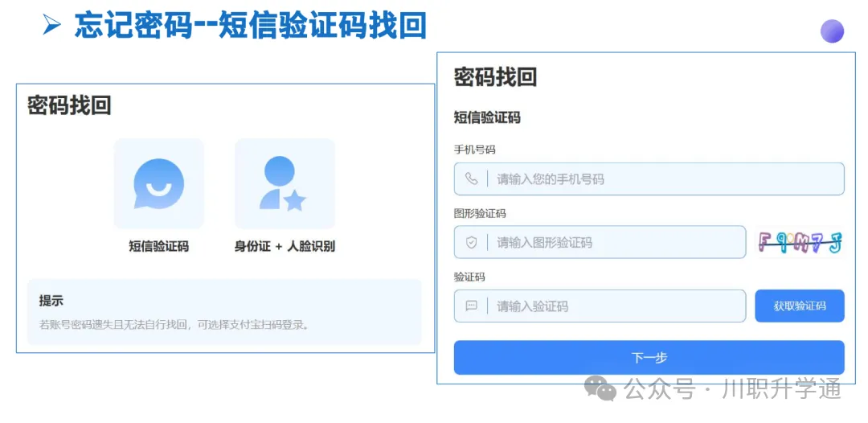
Task: Click the slide title 忘记密码--短信验证码找回
Action: [250, 26]
